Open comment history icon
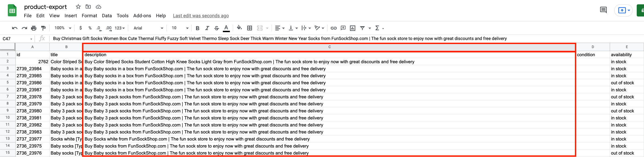 click(x=604, y=10)
